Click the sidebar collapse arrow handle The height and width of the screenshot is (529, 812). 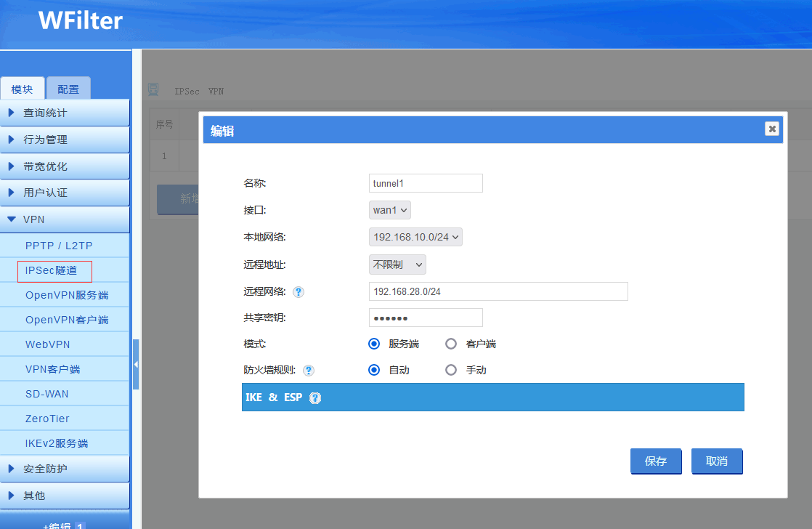click(136, 364)
